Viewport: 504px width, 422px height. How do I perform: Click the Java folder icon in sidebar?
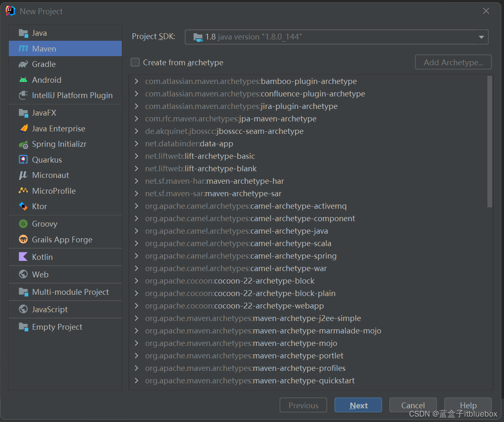(x=23, y=33)
